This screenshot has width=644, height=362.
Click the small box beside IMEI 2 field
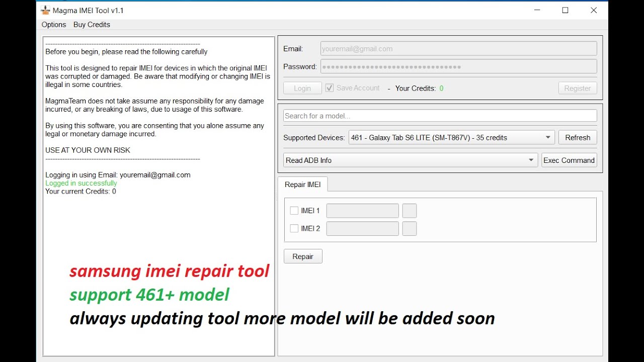click(x=410, y=229)
